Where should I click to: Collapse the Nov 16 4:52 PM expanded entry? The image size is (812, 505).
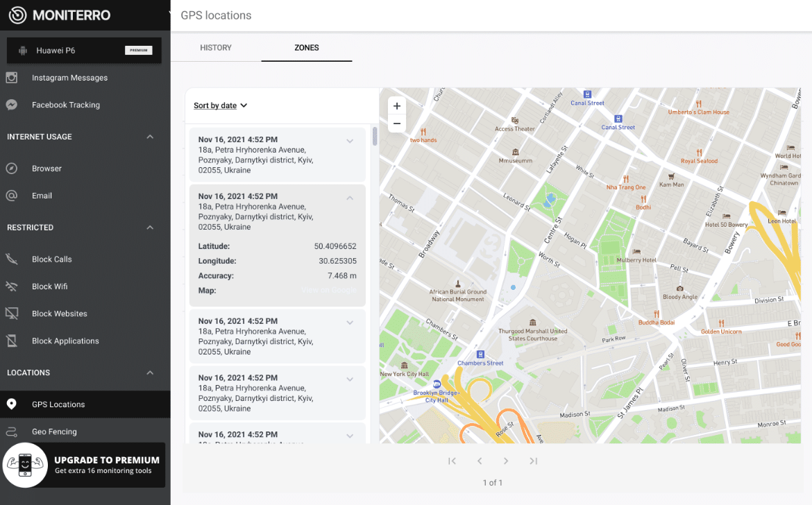[350, 198]
